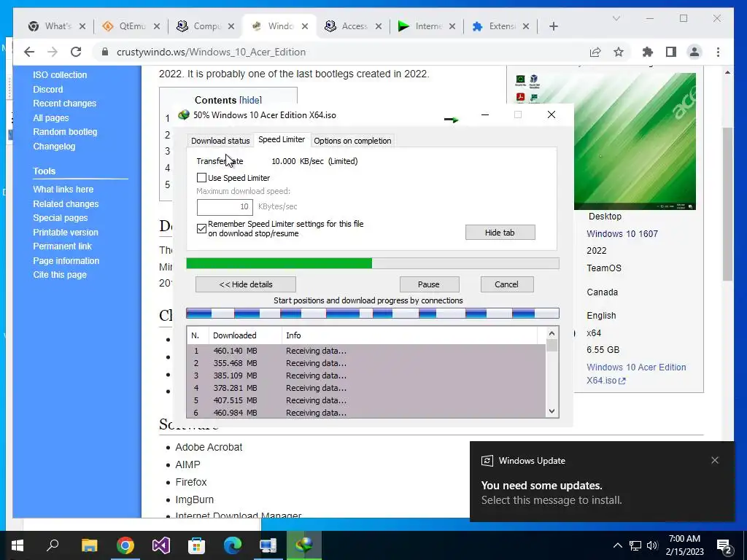Open the Discord sidebar link
This screenshot has height=560, width=747.
[x=47, y=89]
